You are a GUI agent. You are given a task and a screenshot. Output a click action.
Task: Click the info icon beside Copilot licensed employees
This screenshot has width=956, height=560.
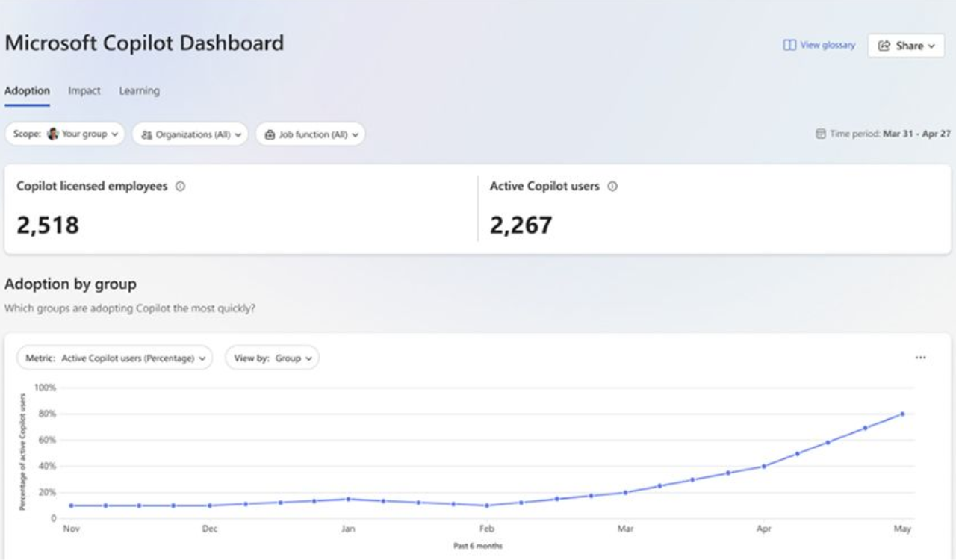tap(180, 187)
